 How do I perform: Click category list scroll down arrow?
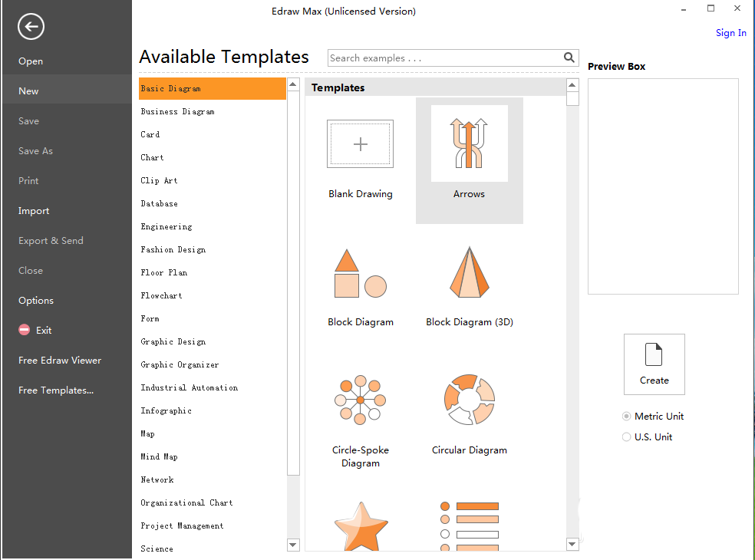pyautogui.click(x=293, y=545)
